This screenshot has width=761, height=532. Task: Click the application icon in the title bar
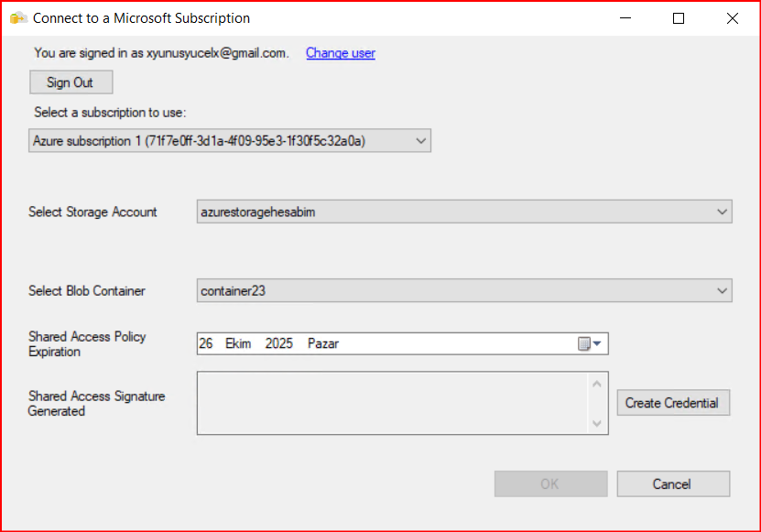pyautogui.click(x=17, y=18)
